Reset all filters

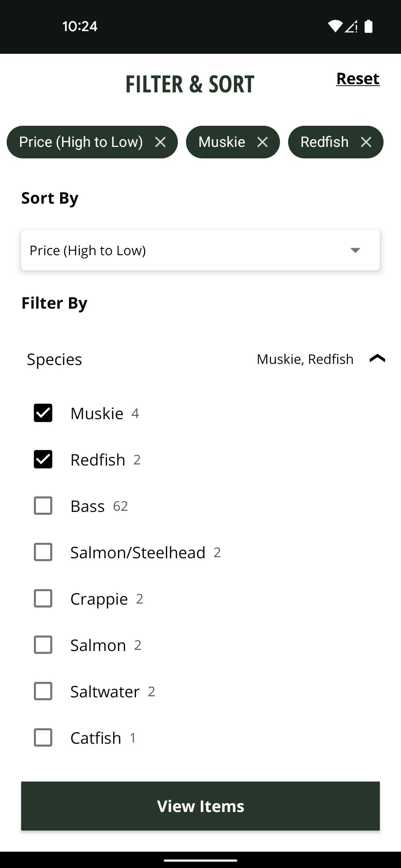click(x=358, y=79)
